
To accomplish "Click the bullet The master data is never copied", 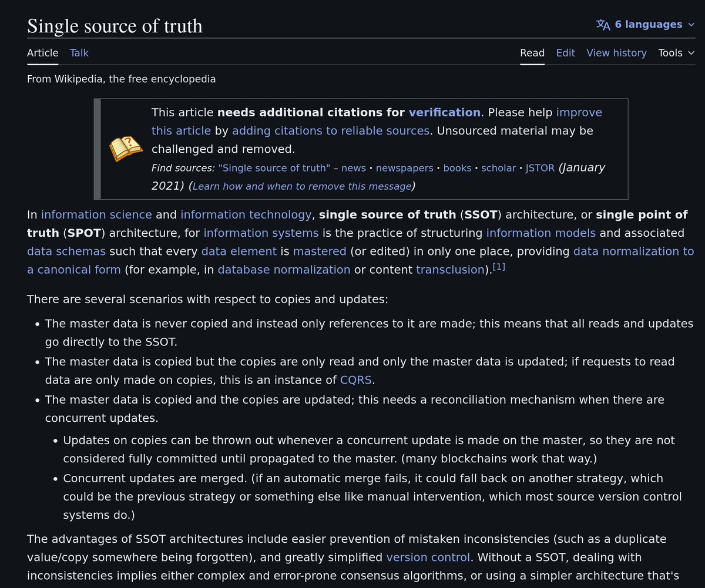I will [x=369, y=332].
